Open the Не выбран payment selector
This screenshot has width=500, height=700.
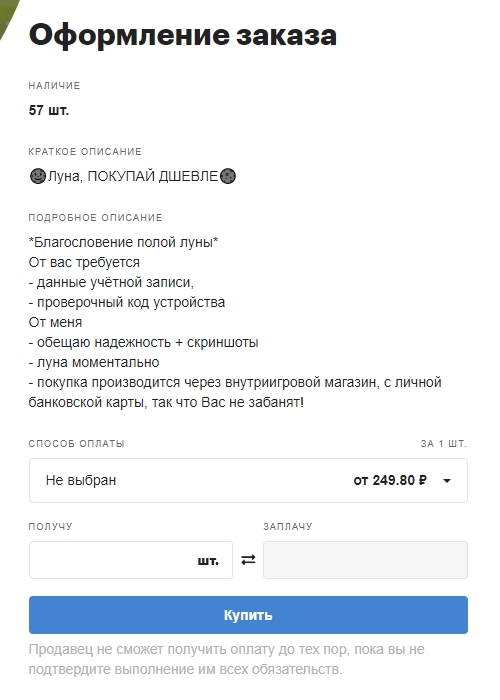(248, 480)
